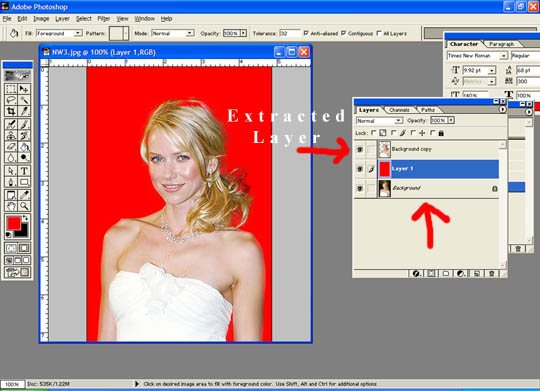540x391 pixels.
Task: Open the File menu
Action: tap(7, 19)
